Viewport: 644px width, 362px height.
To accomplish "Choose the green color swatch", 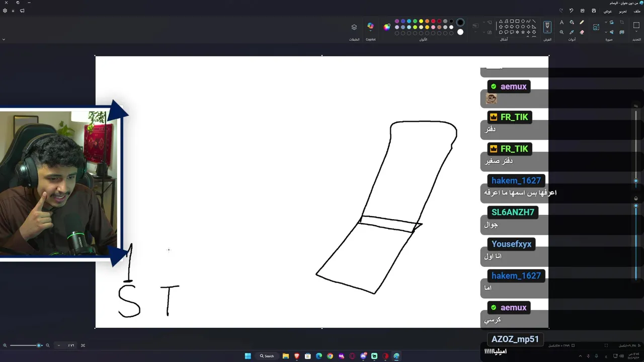I will point(415,21).
